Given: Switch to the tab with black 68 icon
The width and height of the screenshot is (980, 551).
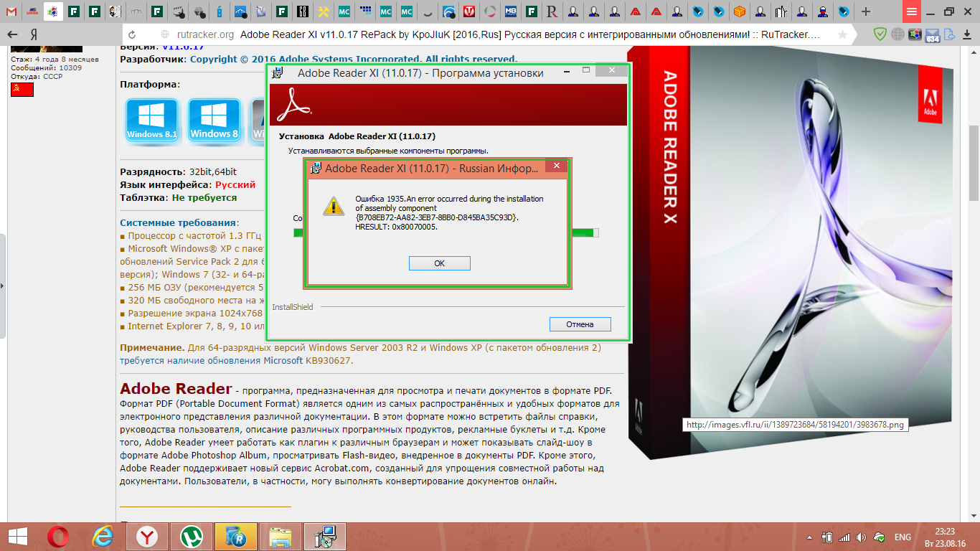Looking at the screenshot, I should (x=303, y=11).
